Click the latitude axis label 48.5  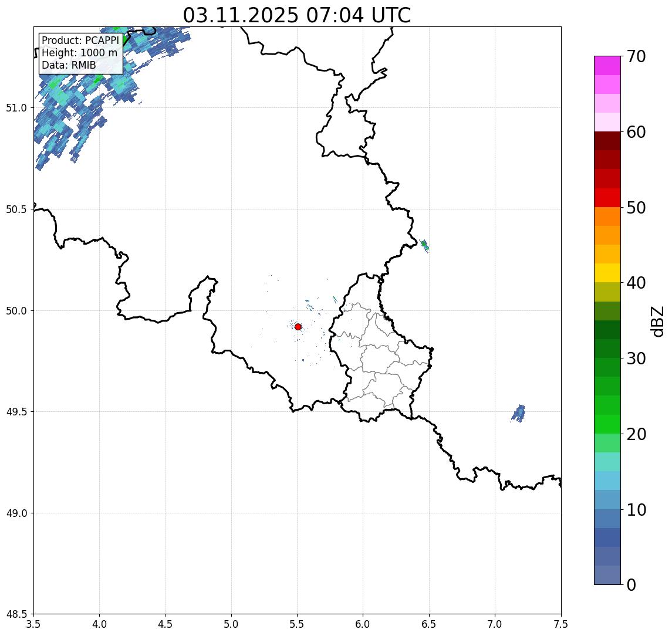pos(16,614)
